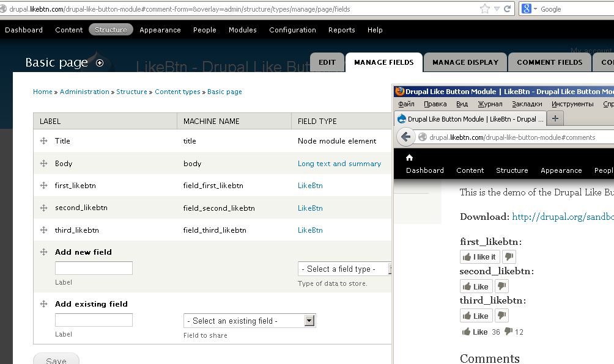Select Drupal Like Button Module tab in second window

coord(470,119)
